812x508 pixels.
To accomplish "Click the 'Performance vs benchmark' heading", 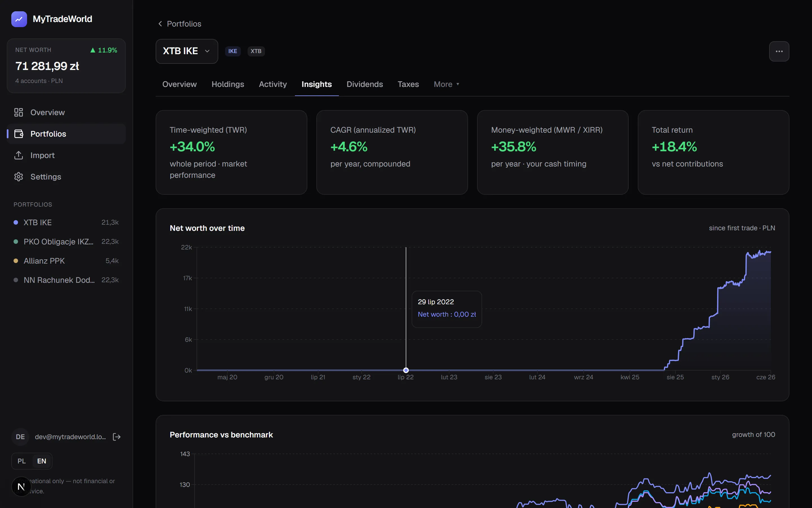I will 221,435.
